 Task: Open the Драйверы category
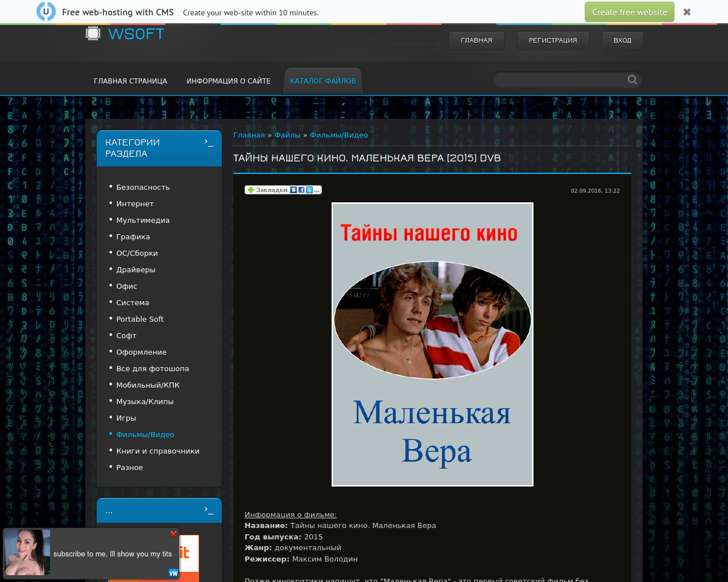click(x=136, y=270)
